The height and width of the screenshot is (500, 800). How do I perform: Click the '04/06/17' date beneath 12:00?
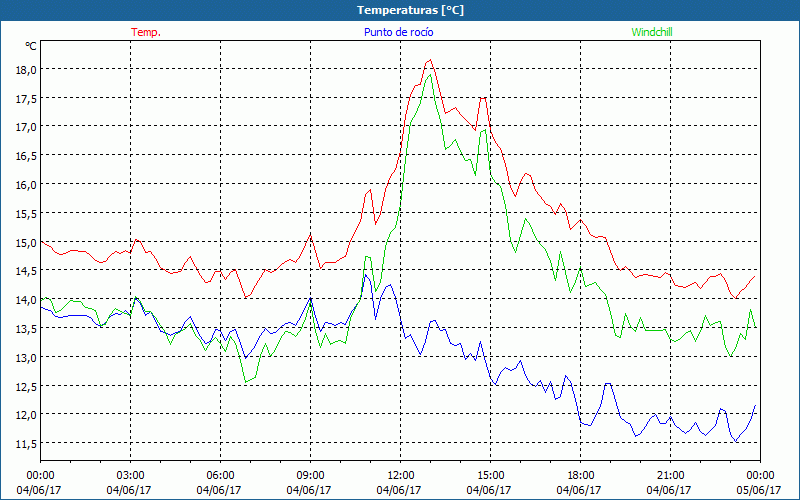pyautogui.click(x=399, y=490)
